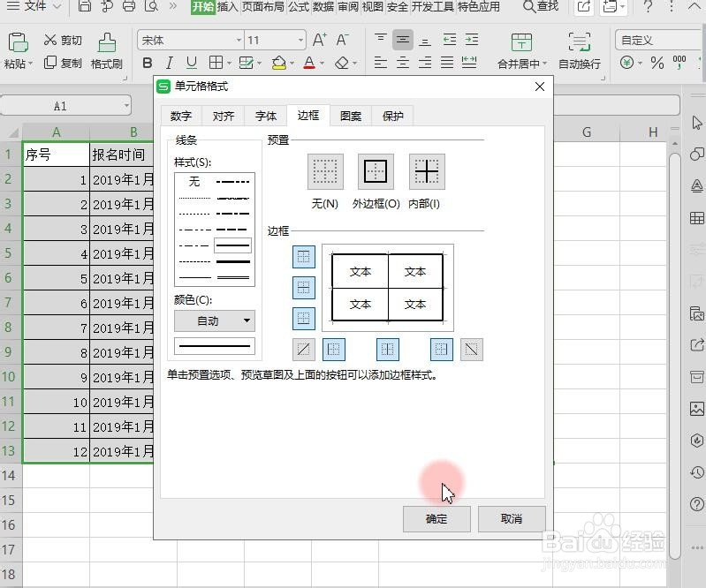Image resolution: width=706 pixels, height=588 pixels.
Task: Toggle diagonal-down border button
Action: [472, 349]
